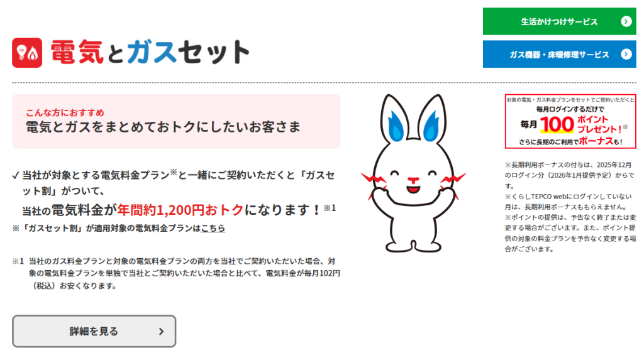Screen dimensions: 644x358
Task: Click the checkmark before 当社が対象とする text
Action: [16, 175]
